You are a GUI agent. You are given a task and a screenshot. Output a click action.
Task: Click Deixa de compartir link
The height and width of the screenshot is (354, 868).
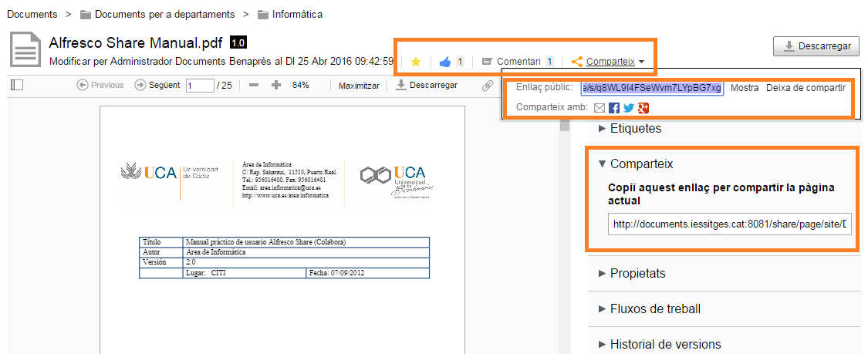[x=806, y=88]
